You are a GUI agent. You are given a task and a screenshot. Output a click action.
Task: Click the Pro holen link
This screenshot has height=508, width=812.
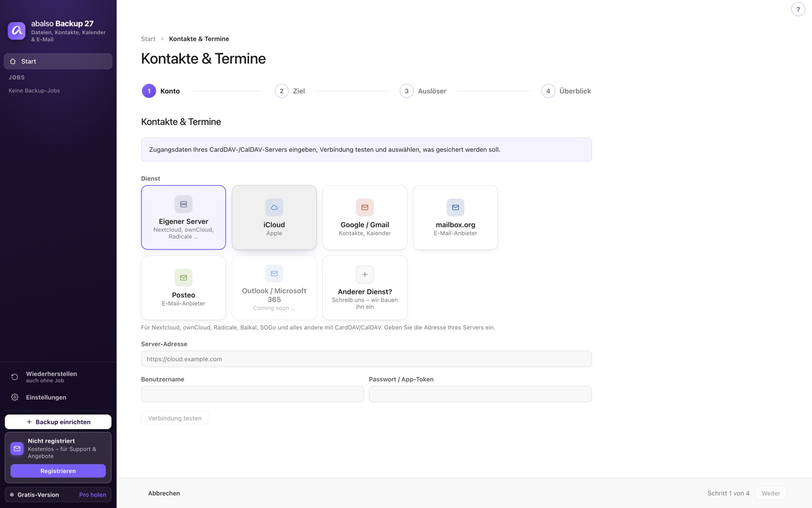point(93,495)
